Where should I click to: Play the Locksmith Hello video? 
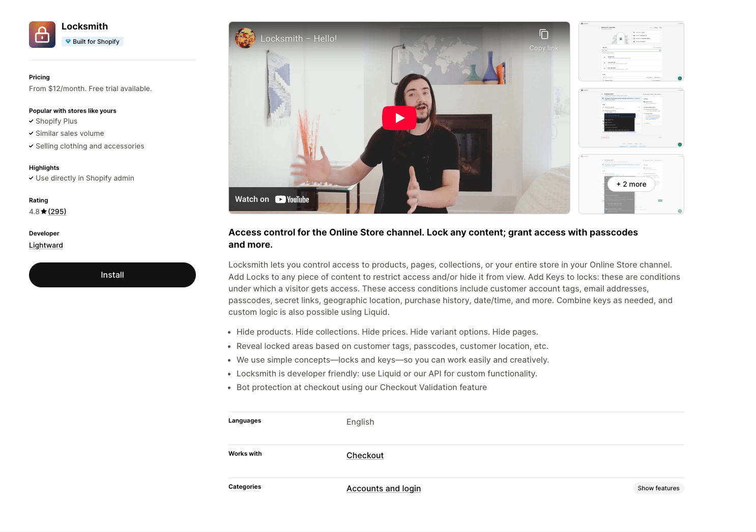399,118
